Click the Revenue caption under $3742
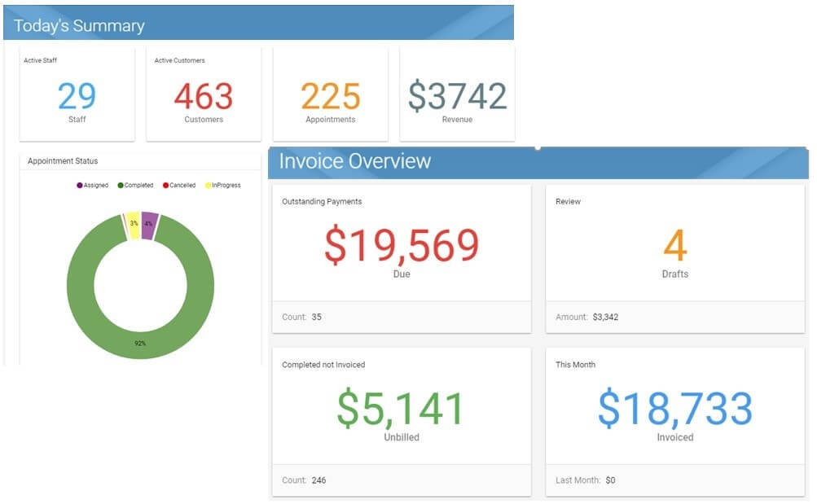 pos(458,119)
